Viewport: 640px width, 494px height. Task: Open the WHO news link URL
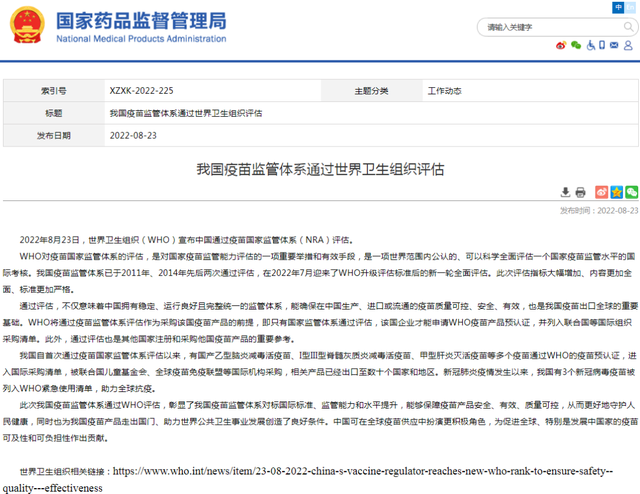(x=308, y=479)
